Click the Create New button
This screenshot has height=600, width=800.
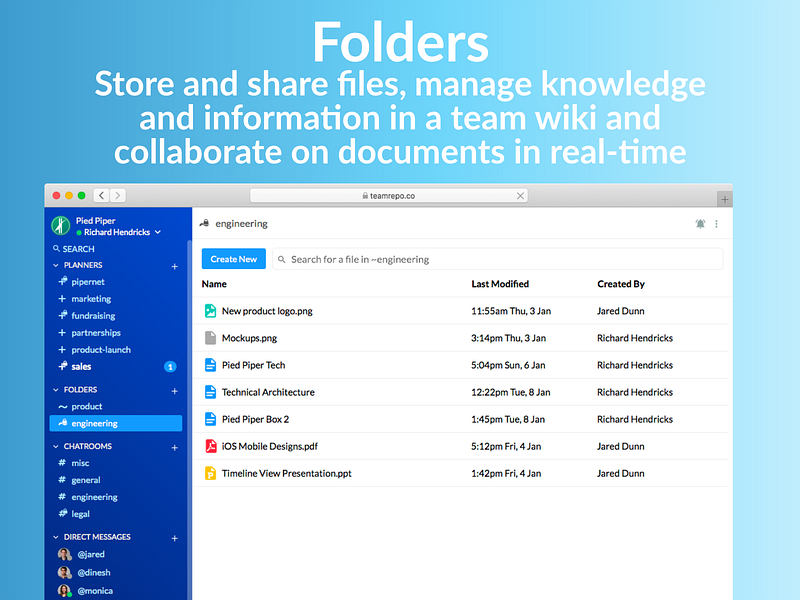point(234,259)
